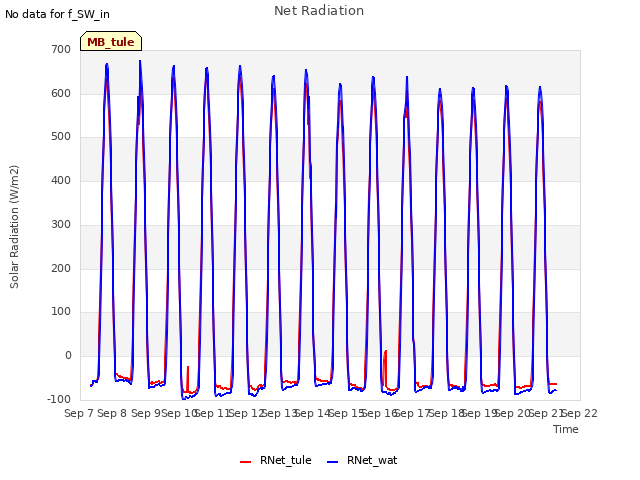Click the red RNet_tule legend swatch
This screenshot has width=640, height=480.
(x=245, y=462)
